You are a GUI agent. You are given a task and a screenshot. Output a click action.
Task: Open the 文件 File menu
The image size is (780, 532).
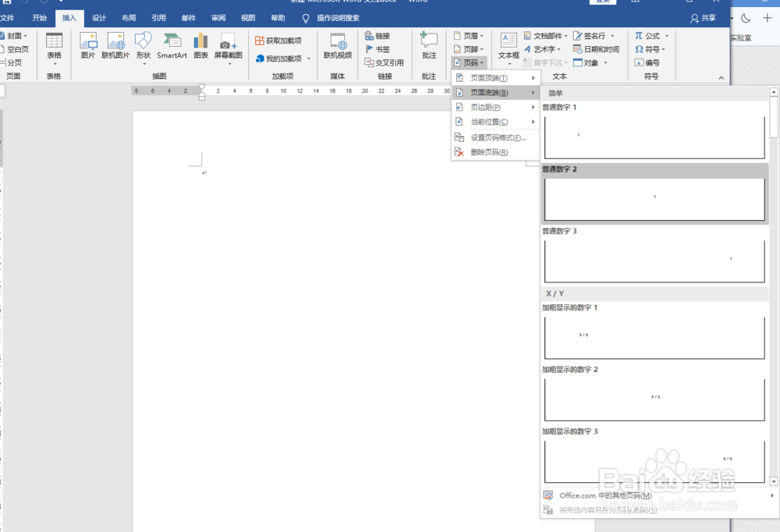[8, 18]
